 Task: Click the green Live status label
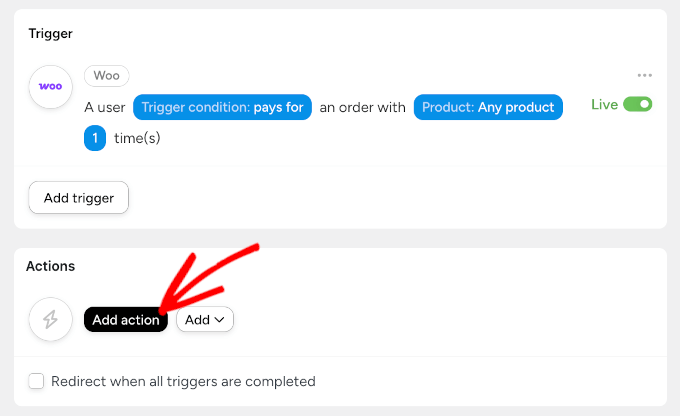point(604,104)
